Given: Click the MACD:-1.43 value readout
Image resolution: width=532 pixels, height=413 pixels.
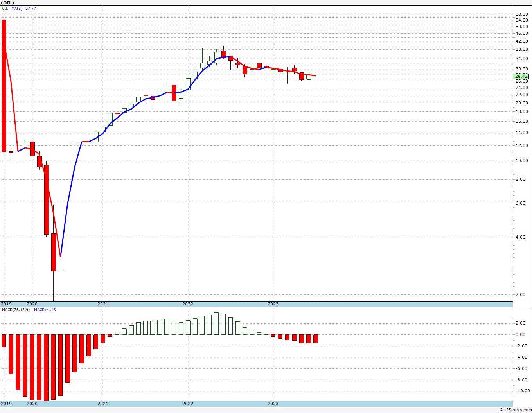Looking at the screenshot, I should point(45,309).
